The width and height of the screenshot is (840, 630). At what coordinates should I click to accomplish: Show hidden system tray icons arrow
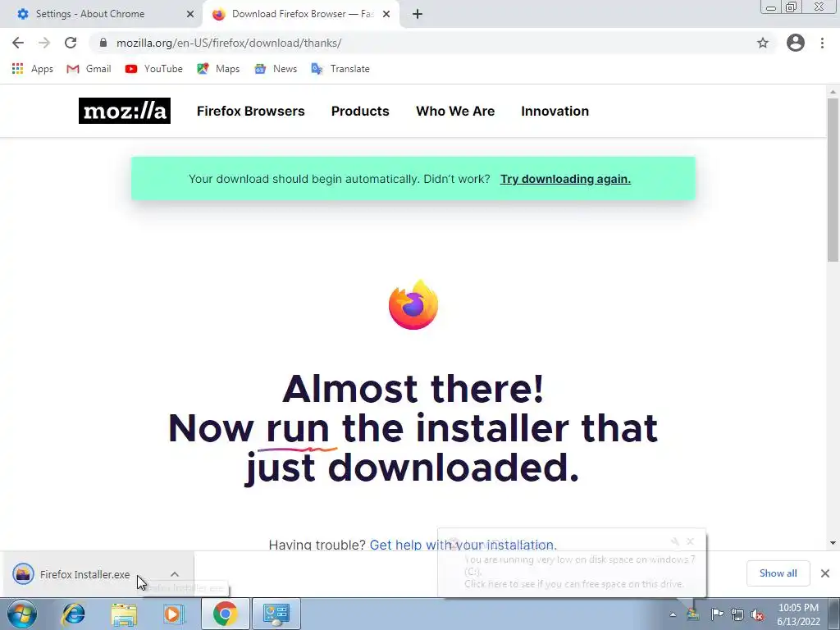point(673,614)
